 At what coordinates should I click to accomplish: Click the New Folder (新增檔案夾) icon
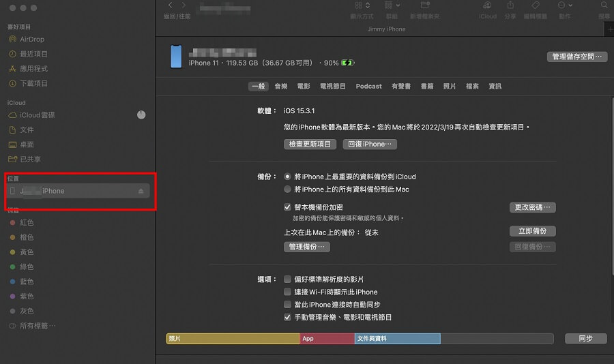tap(424, 5)
